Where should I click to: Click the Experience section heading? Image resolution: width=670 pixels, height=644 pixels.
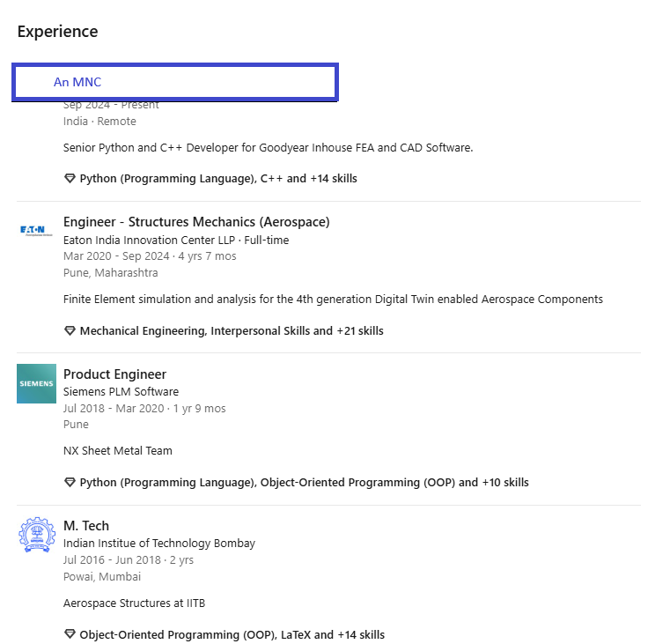pos(58,32)
